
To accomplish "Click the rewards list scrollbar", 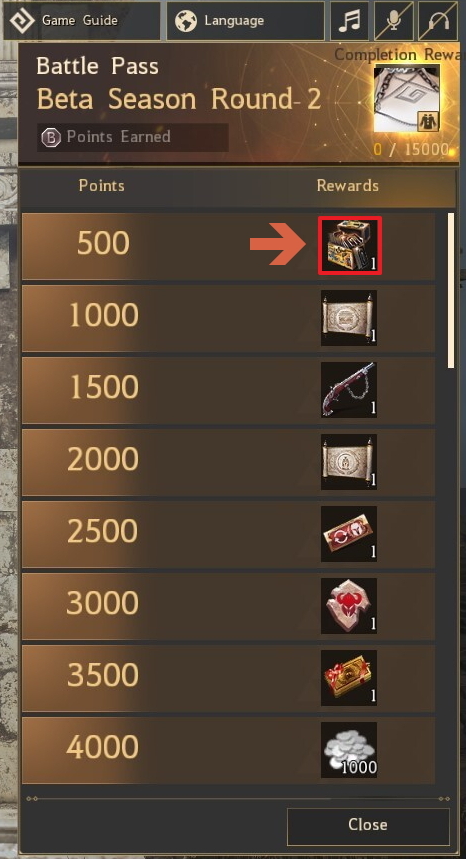I will coord(451,291).
